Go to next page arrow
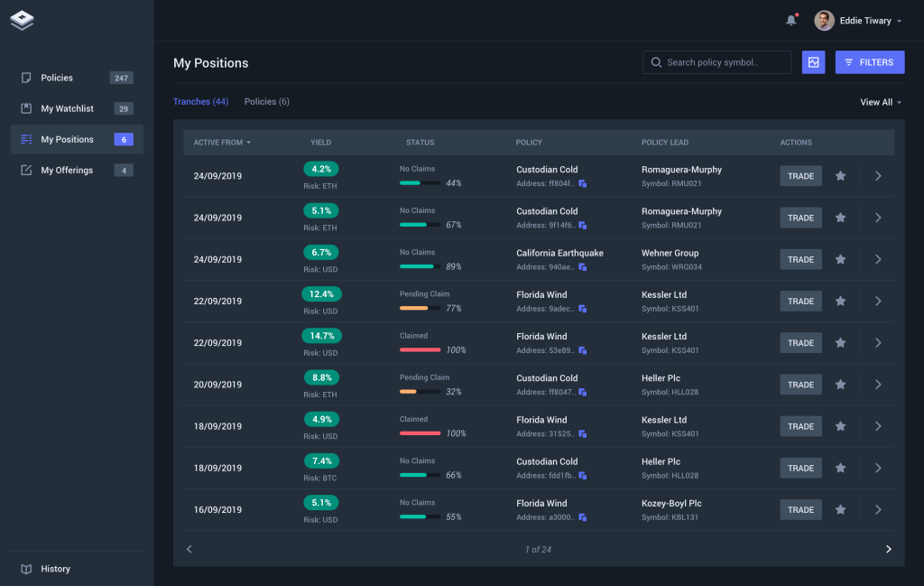 pos(888,549)
